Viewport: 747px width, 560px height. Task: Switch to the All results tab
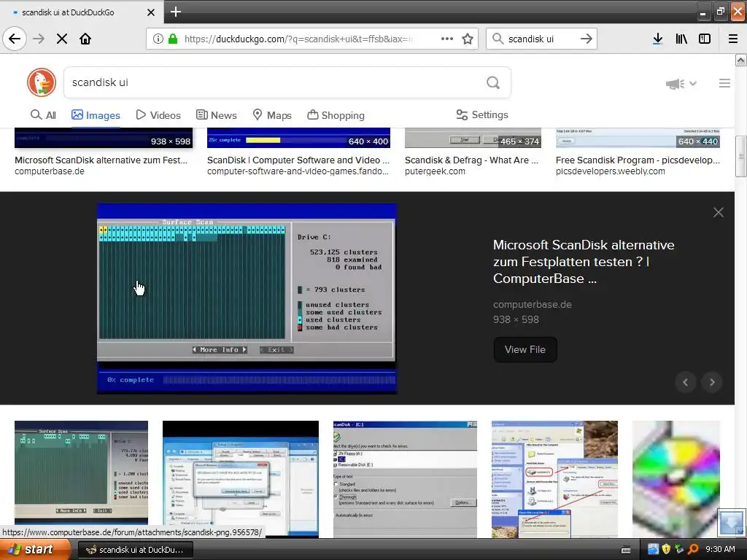[x=43, y=115]
